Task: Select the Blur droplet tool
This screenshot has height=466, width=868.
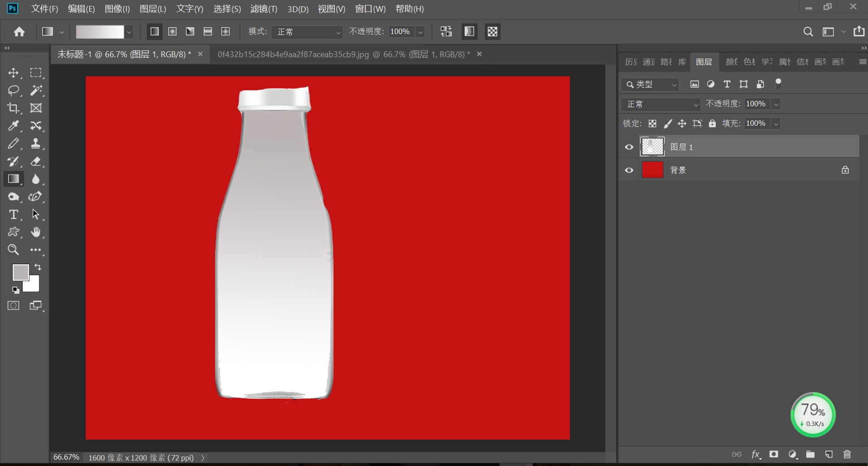Action: [36, 179]
